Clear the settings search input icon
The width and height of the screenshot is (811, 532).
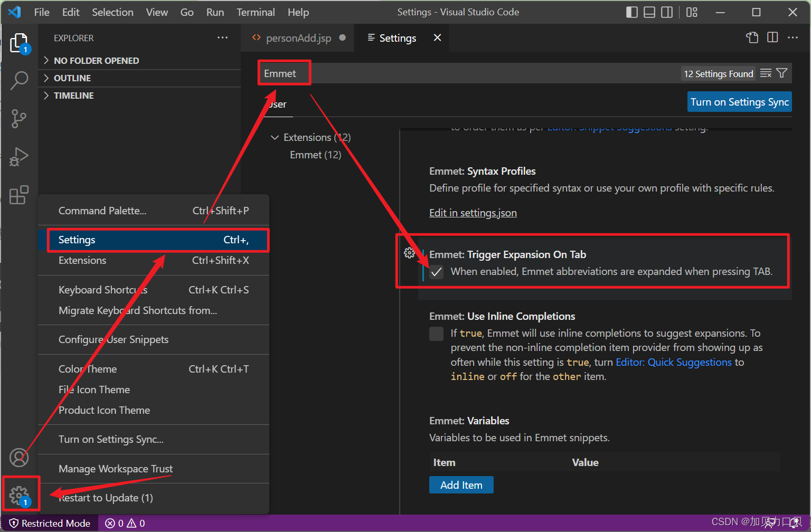pos(766,73)
